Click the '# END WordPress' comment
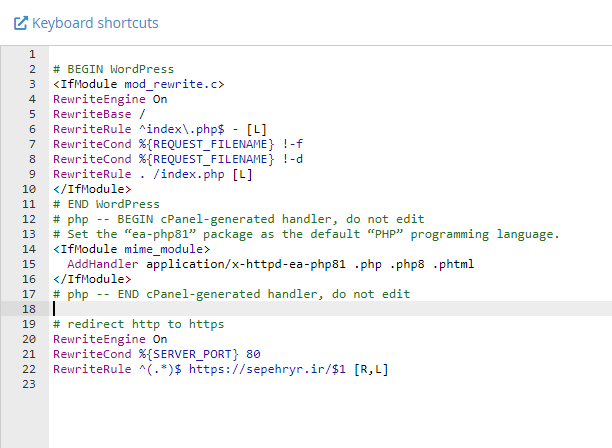 (107, 204)
